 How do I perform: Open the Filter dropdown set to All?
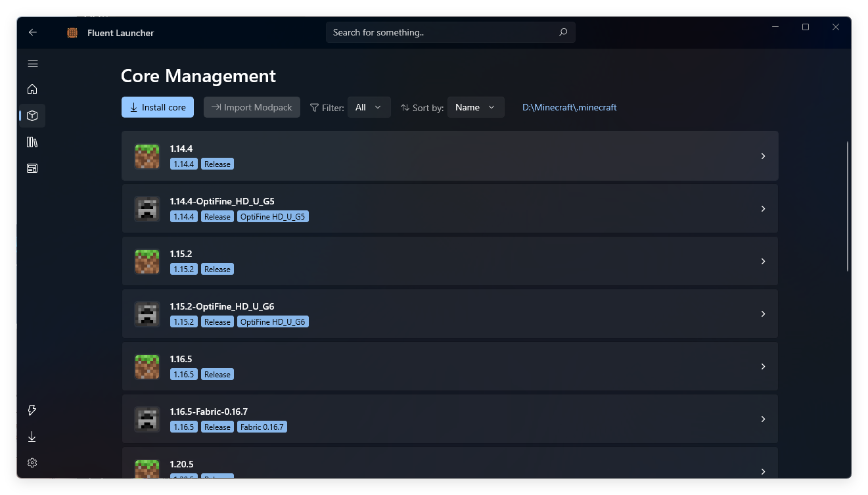pyautogui.click(x=369, y=107)
